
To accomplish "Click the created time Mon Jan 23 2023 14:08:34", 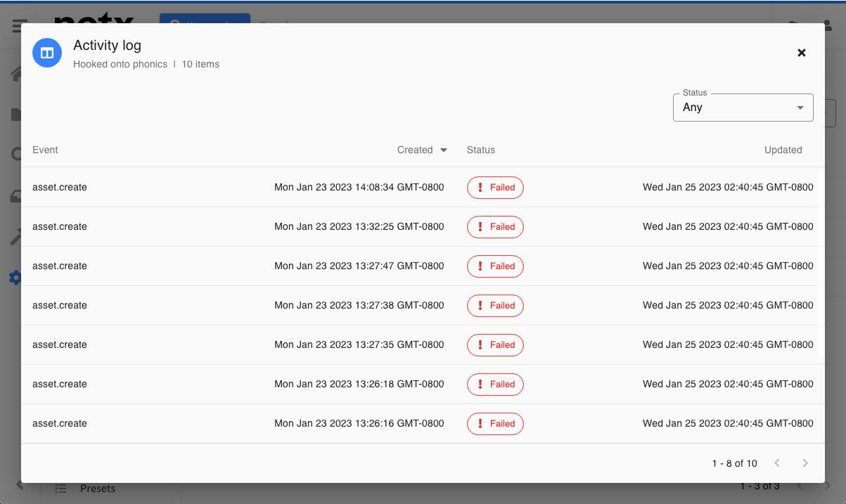I will point(359,188).
